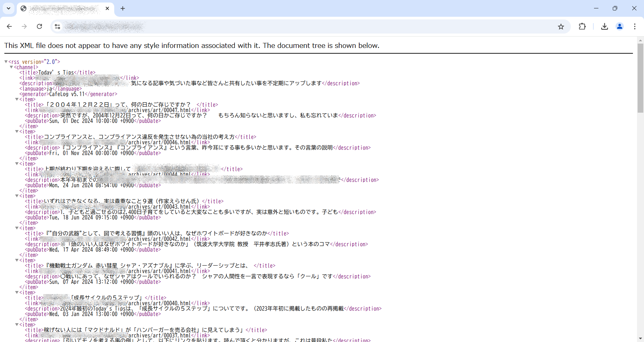Open the tab search dropdown arrow
644x342 pixels.
9,8
